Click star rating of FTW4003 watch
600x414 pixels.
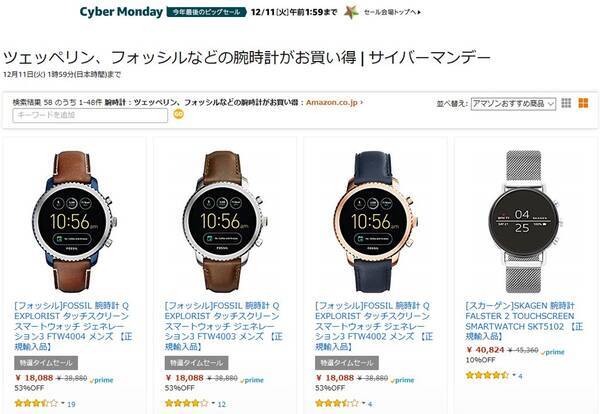(186, 403)
